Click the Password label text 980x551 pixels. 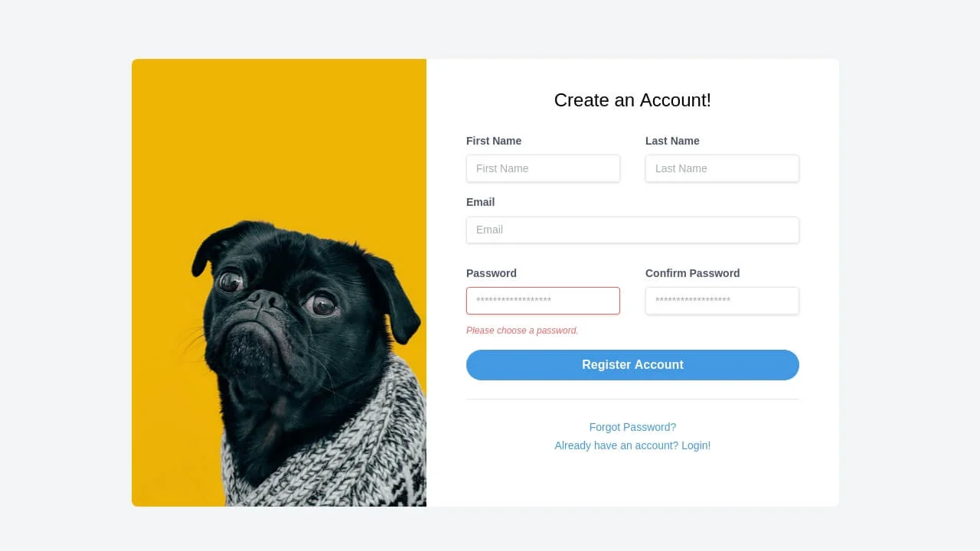492,273
